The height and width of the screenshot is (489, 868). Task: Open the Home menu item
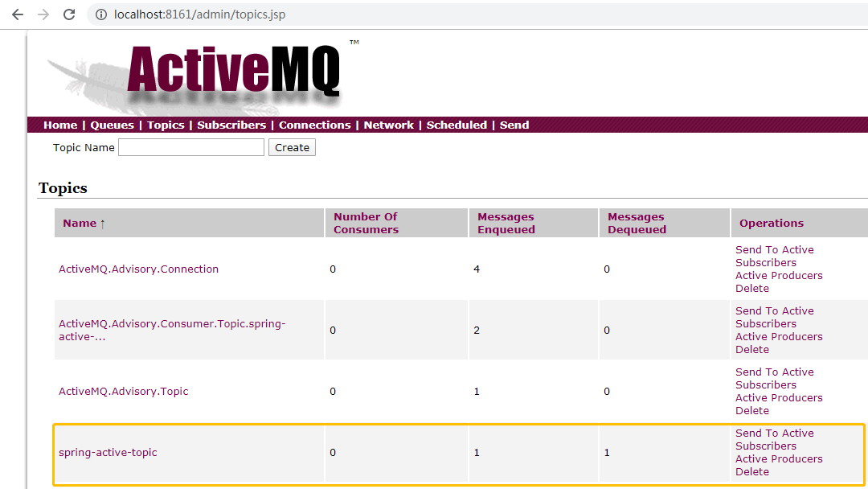[60, 125]
